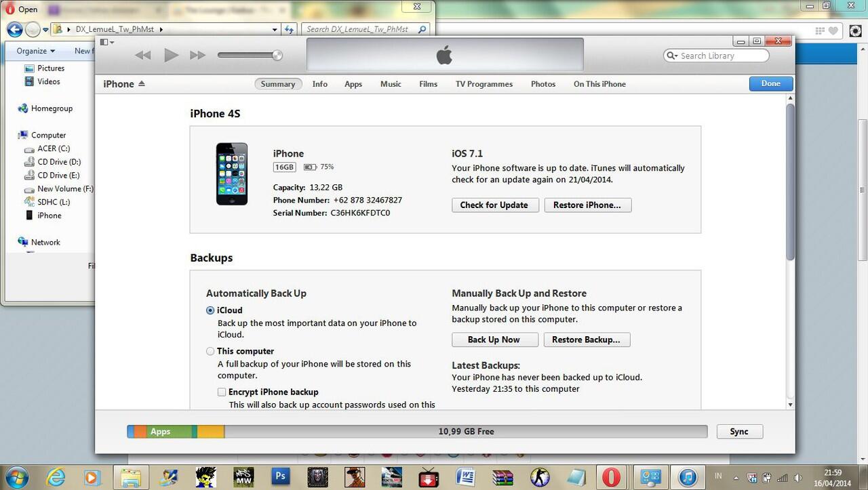
Task: Launch Internet Explorer from the taskbar
Action: 57,476
